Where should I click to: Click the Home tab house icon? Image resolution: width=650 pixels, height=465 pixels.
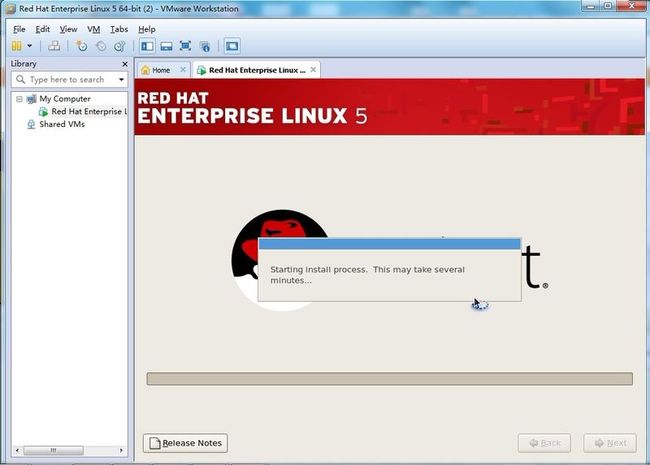pyautogui.click(x=145, y=70)
